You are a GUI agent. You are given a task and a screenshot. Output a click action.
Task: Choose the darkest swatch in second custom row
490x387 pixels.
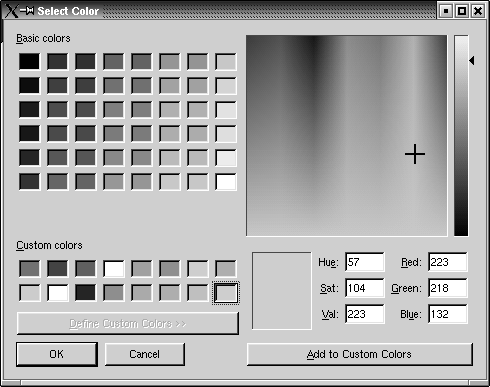point(85,293)
